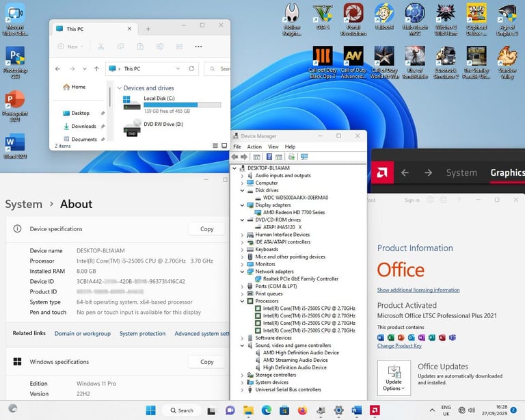Click Device Manager scan for hardware changes icon
Screen dimensions: 525x420
point(304,157)
